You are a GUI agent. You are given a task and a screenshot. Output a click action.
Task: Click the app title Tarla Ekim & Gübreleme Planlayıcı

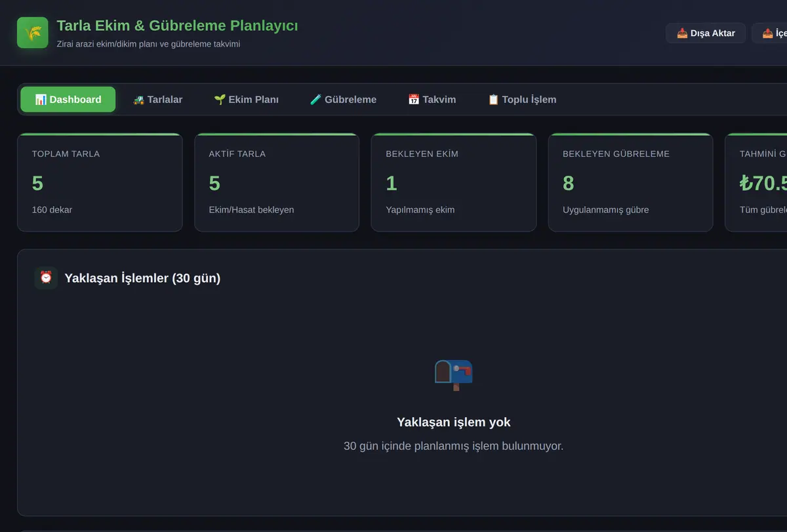(x=177, y=26)
